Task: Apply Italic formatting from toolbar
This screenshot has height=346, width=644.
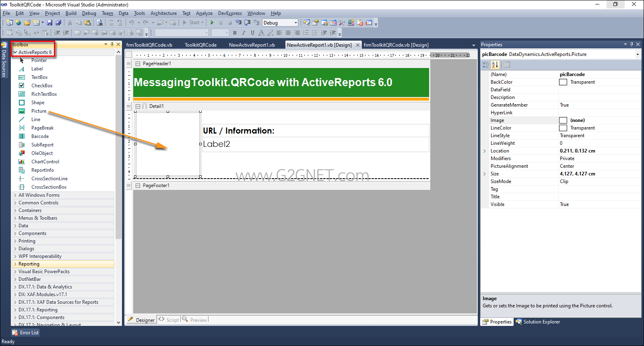Action: coord(244,33)
